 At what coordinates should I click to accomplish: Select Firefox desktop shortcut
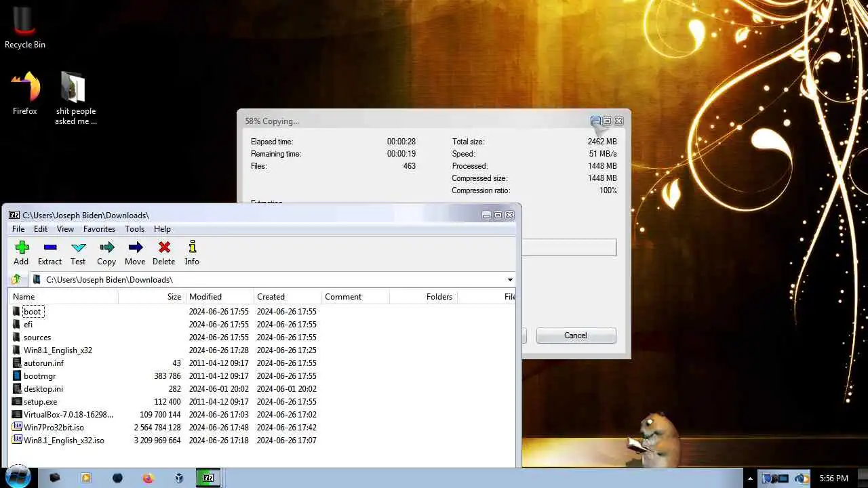24,94
